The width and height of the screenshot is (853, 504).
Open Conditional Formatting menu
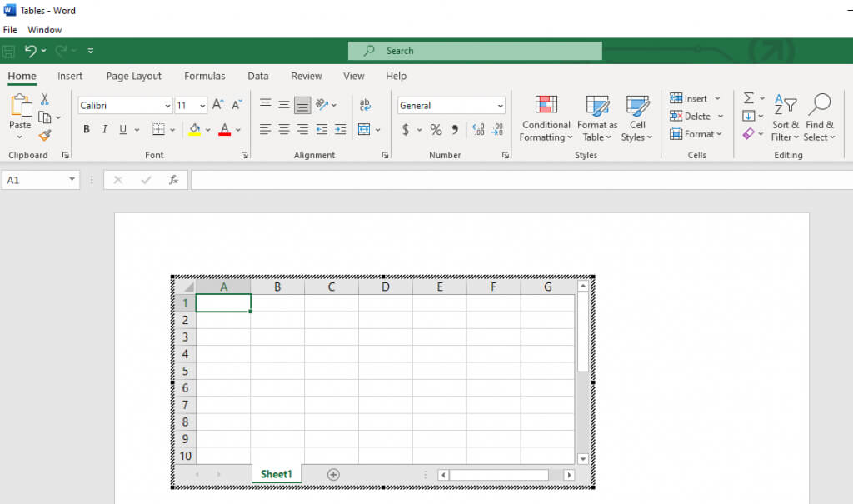[546, 117]
